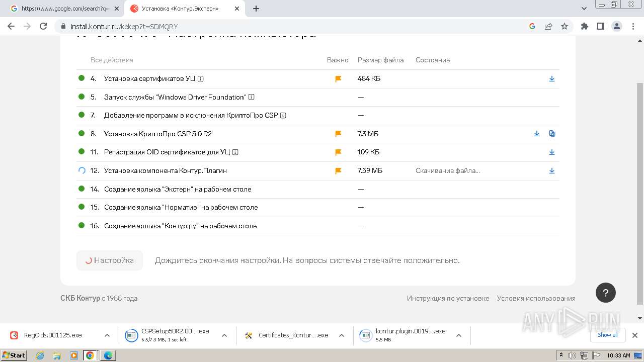The height and width of the screenshot is (362, 644).
Task: Open Certificates_Kontur downloaded file
Action: click(293, 335)
